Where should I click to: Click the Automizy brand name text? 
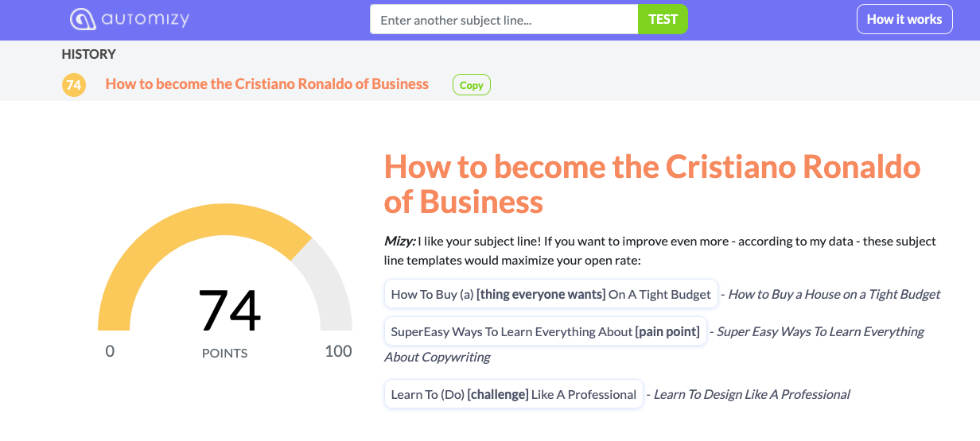coord(146,19)
